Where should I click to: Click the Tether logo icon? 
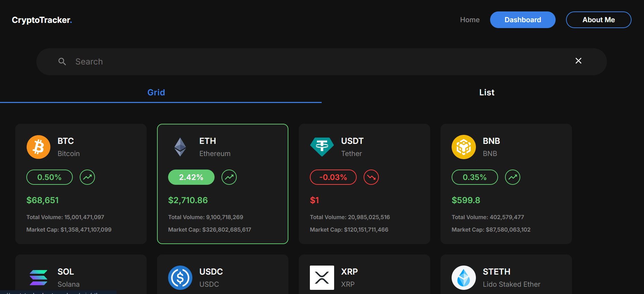(322, 147)
